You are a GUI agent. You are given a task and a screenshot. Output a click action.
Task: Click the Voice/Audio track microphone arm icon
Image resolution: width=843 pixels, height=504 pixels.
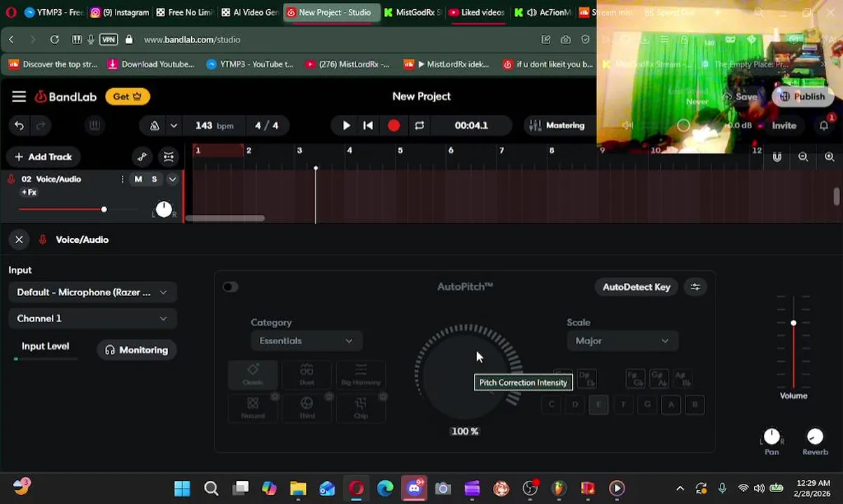[x=11, y=179]
